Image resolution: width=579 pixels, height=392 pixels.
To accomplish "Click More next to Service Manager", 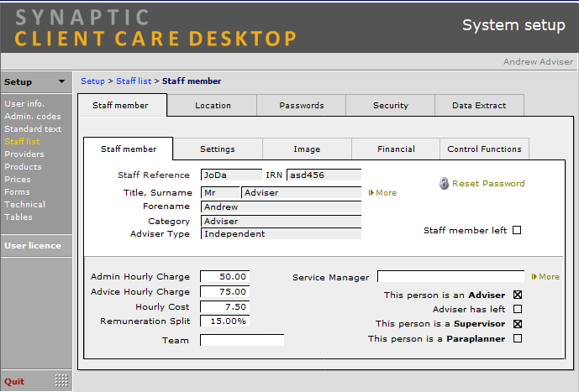I will click(x=549, y=276).
